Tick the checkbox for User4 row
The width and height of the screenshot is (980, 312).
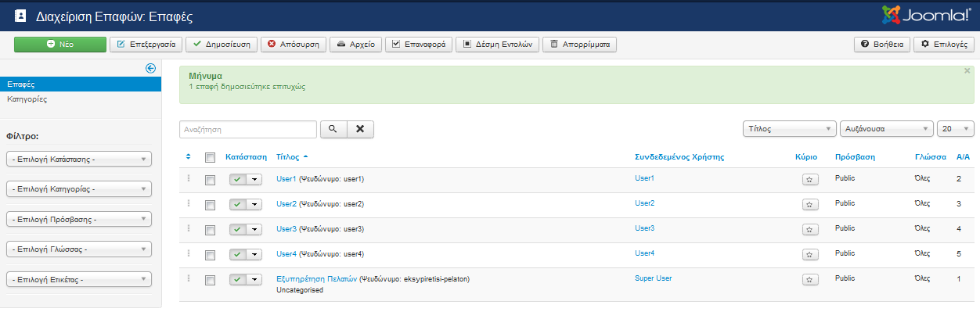point(210,255)
